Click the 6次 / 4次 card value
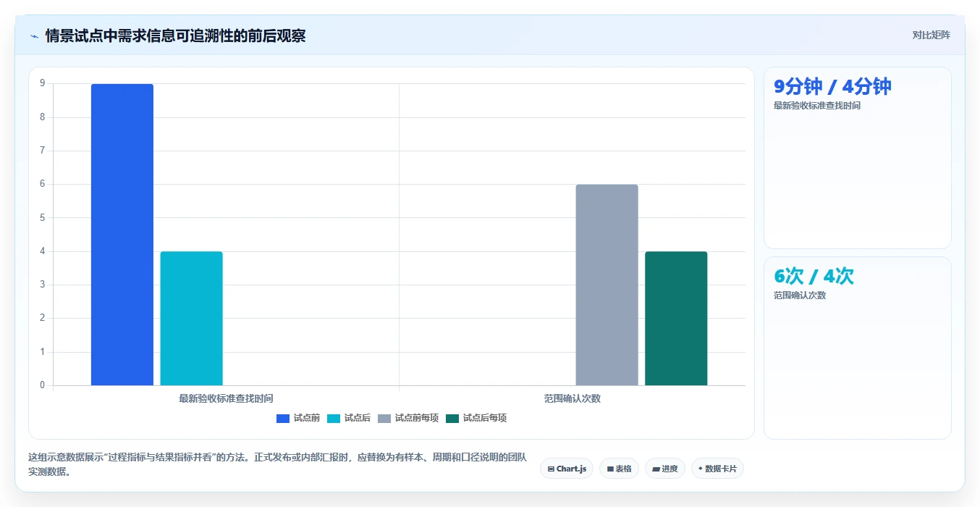 814,276
